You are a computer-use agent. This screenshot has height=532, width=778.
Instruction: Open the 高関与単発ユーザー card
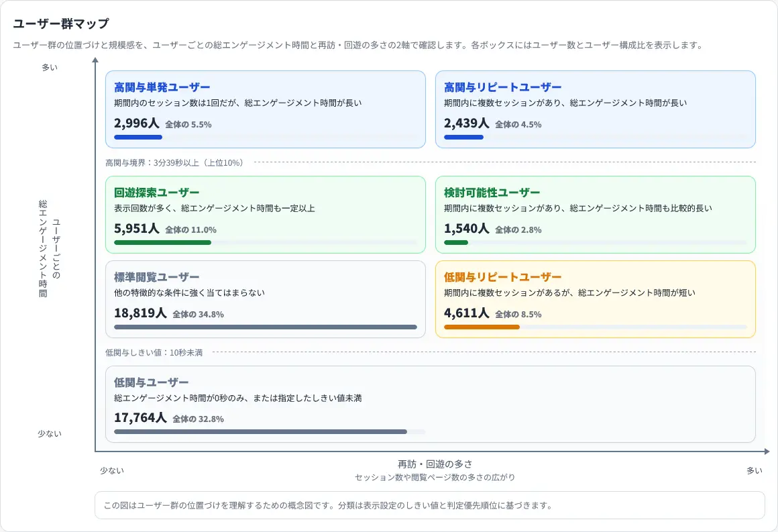266,109
